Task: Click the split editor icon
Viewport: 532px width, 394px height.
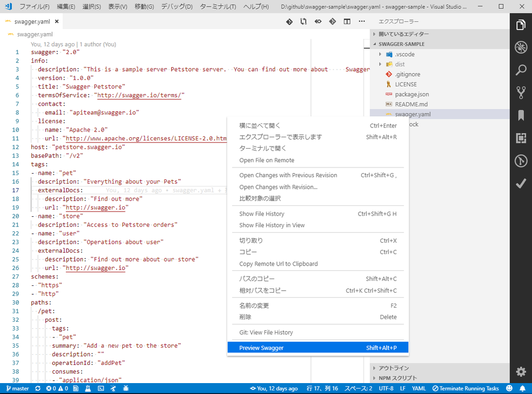Action: (x=347, y=21)
